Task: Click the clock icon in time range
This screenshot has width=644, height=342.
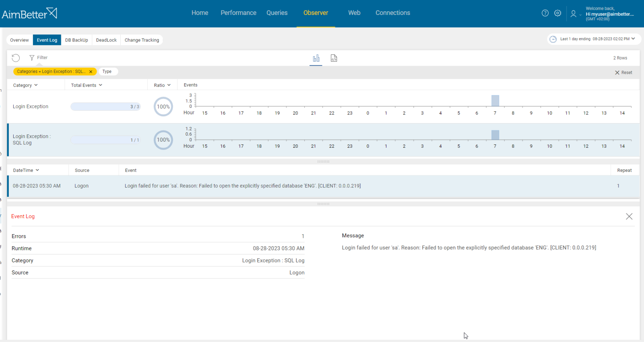Action: (553, 39)
